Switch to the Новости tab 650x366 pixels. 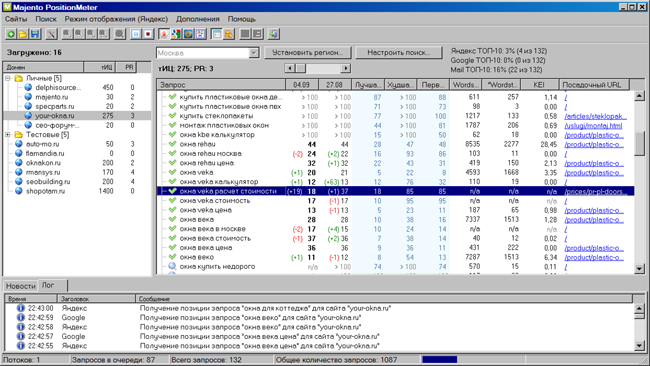(x=21, y=286)
